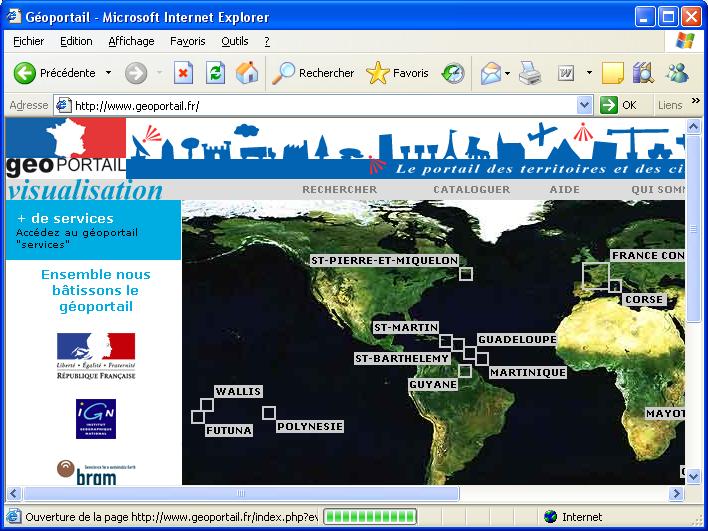708x531 pixels.
Task: Print the page with printer icon
Action: pos(530,73)
